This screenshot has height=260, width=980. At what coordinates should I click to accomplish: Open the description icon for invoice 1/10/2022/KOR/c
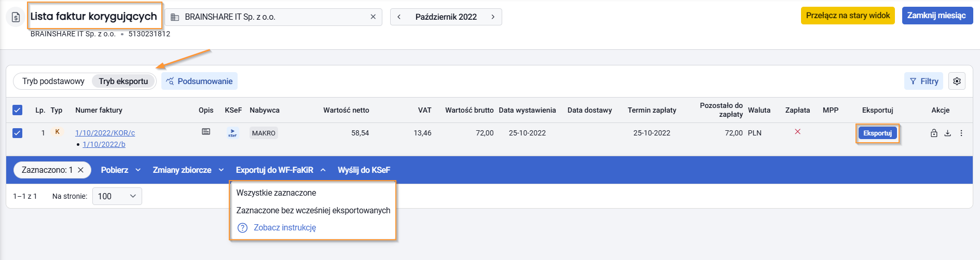coord(206,132)
